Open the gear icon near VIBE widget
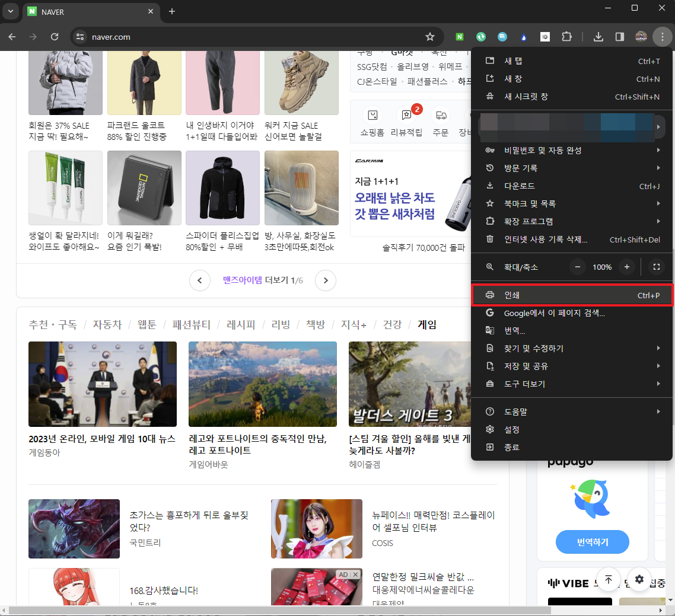 pyautogui.click(x=639, y=579)
